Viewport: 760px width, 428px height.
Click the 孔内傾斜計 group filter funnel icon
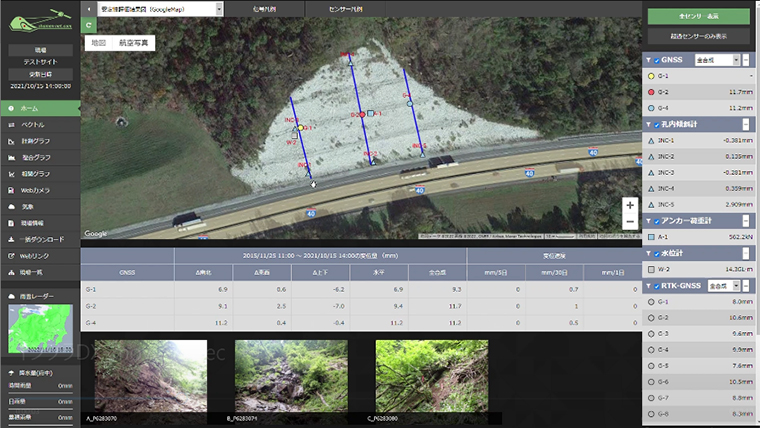(649, 125)
